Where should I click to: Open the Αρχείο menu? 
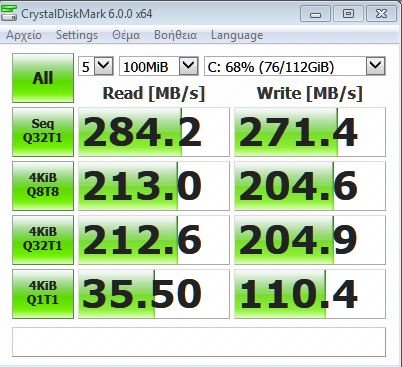coord(24,35)
